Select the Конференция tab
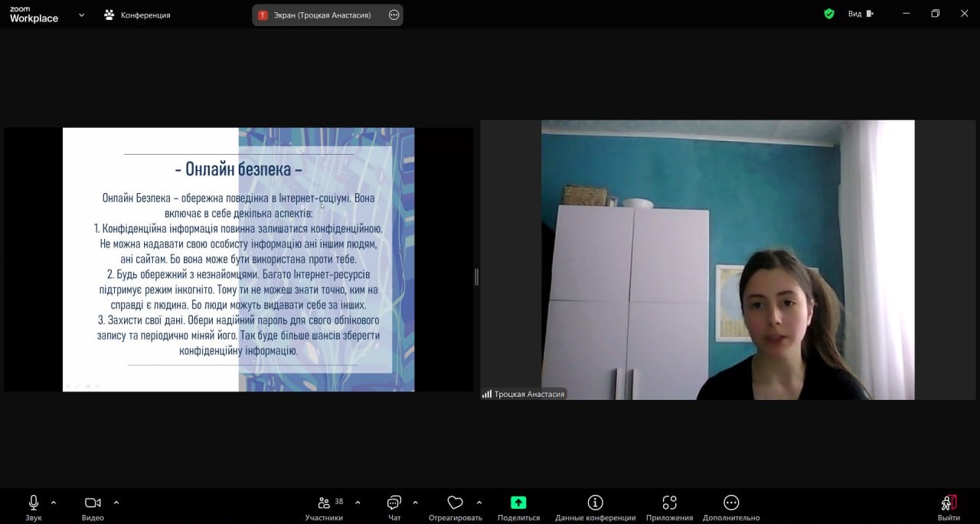The image size is (980, 524). [138, 15]
